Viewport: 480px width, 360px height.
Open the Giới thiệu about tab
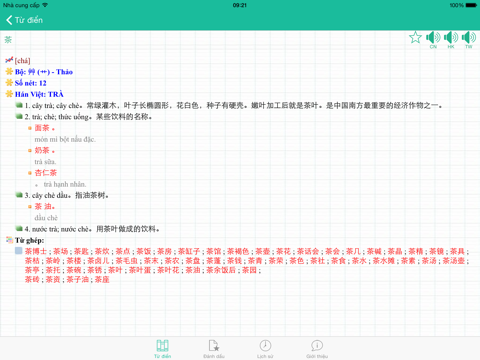click(x=317, y=349)
